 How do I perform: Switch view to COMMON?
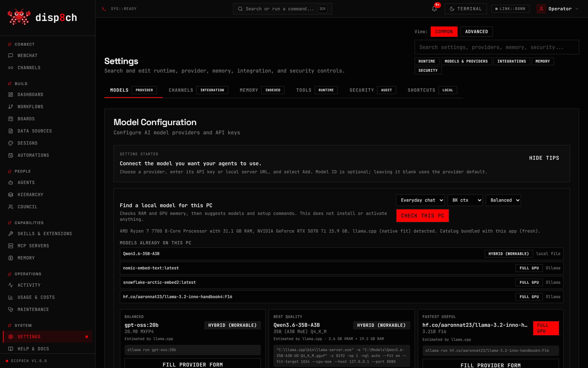pos(444,32)
